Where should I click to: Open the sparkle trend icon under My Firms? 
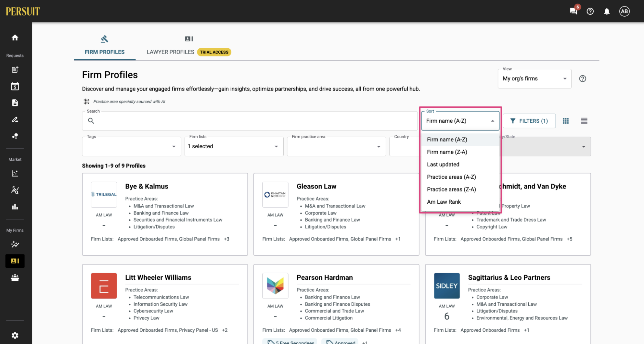click(15, 244)
